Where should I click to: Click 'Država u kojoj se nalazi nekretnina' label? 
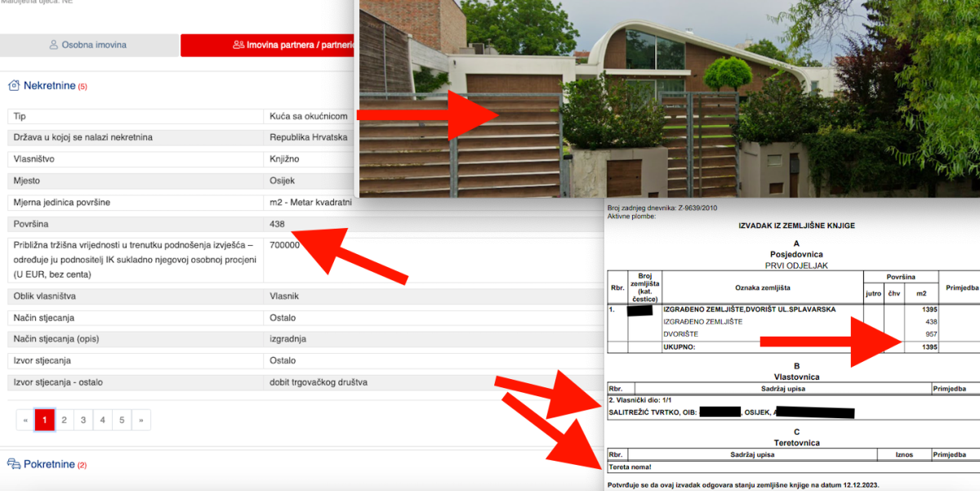83,137
